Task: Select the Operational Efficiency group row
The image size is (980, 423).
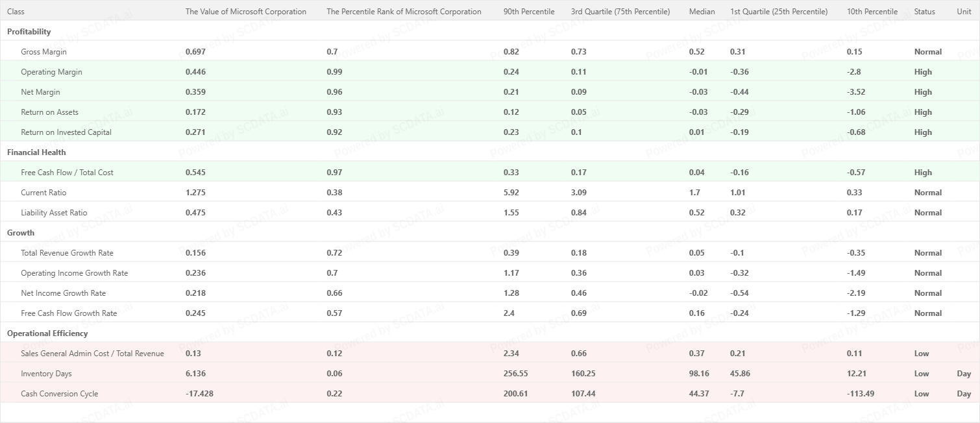Action: pyautogui.click(x=47, y=333)
